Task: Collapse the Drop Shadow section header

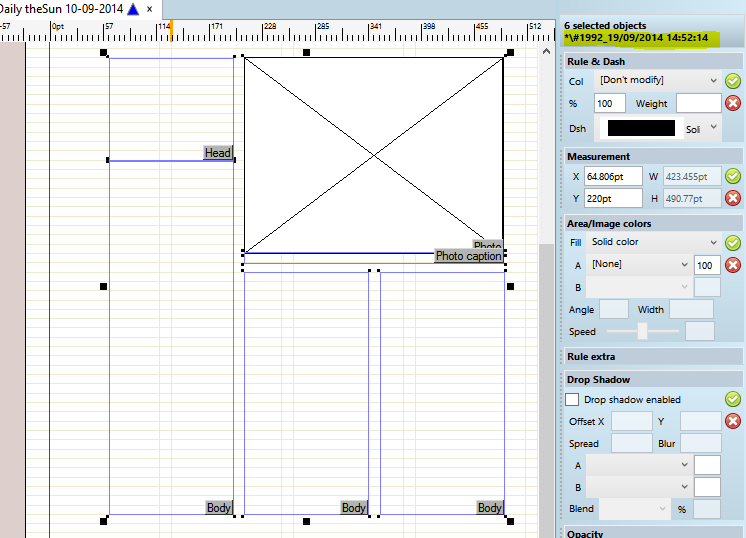Action: tap(653, 380)
